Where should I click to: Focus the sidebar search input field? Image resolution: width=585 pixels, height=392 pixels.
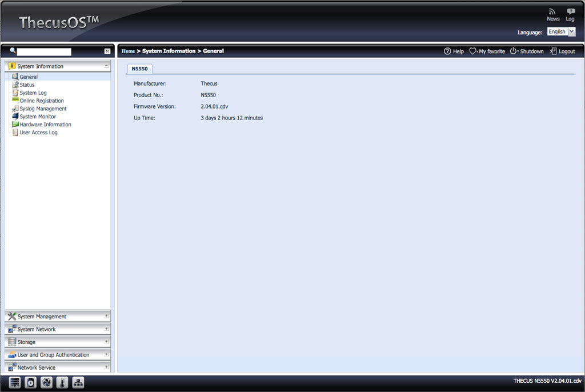[44, 51]
